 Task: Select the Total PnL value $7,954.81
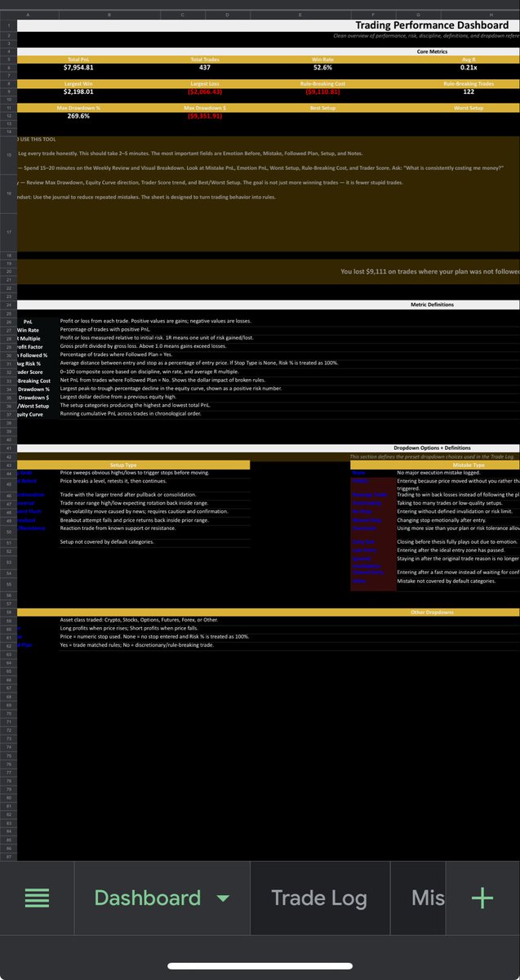point(79,68)
